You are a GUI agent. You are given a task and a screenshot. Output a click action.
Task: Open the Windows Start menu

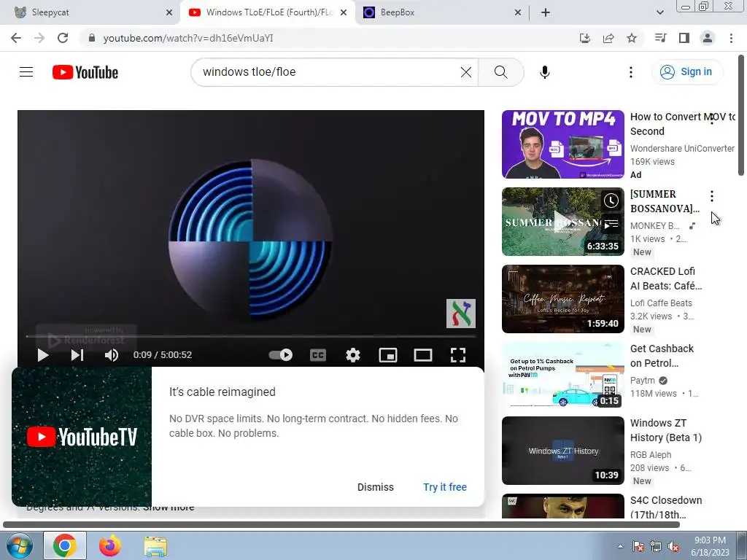tap(19, 545)
